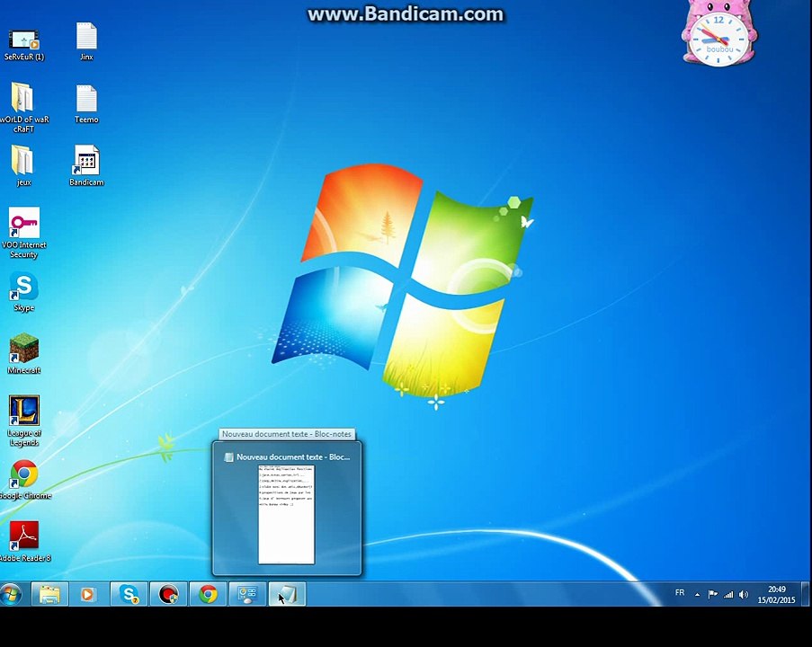Open Skype from the taskbar
Screen dimensions: 812x647
click(x=129, y=594)
